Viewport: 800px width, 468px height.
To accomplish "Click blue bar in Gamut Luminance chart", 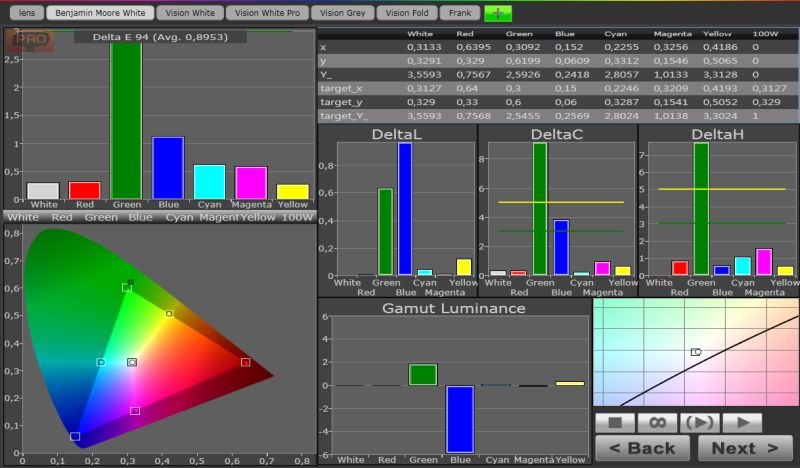I will coord(459,418).
